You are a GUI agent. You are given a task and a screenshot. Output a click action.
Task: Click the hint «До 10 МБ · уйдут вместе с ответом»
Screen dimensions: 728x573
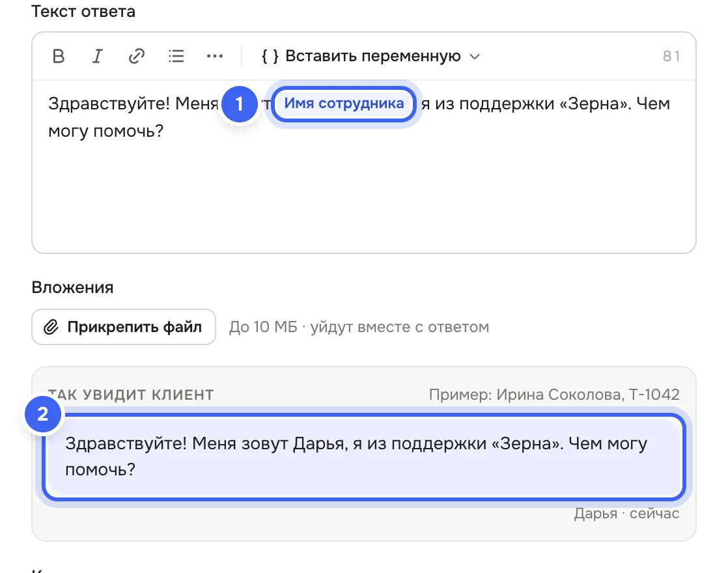pyautogui.click(x=359, y=327)
